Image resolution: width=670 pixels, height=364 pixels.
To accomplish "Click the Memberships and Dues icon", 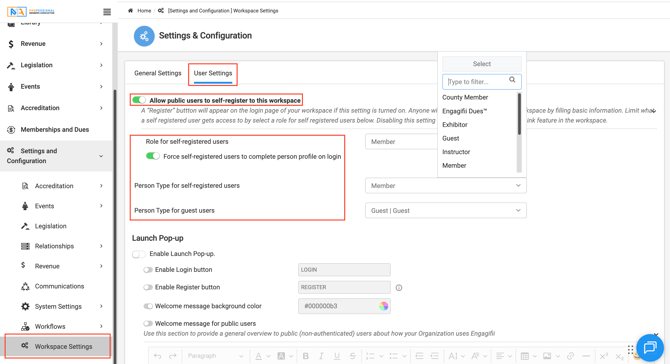I will (11, 129).
